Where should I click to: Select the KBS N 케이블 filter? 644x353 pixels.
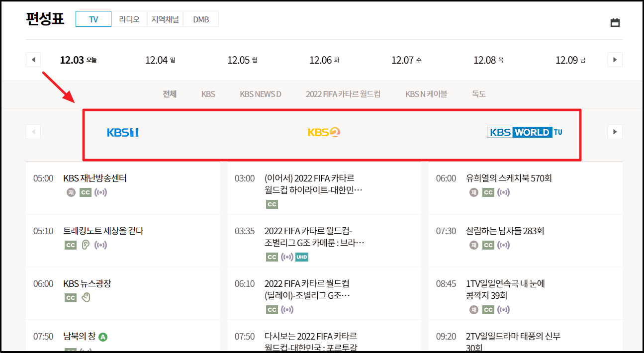(x=426, y=94)
